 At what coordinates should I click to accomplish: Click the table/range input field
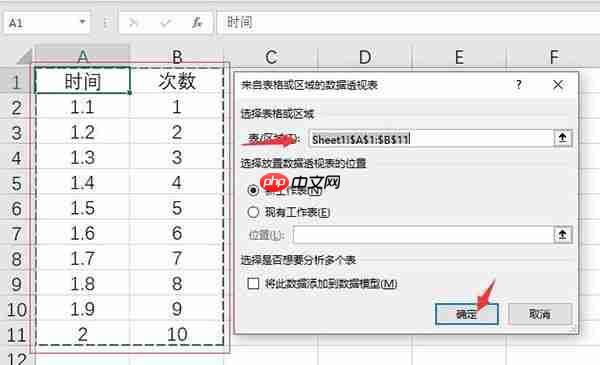431,139
